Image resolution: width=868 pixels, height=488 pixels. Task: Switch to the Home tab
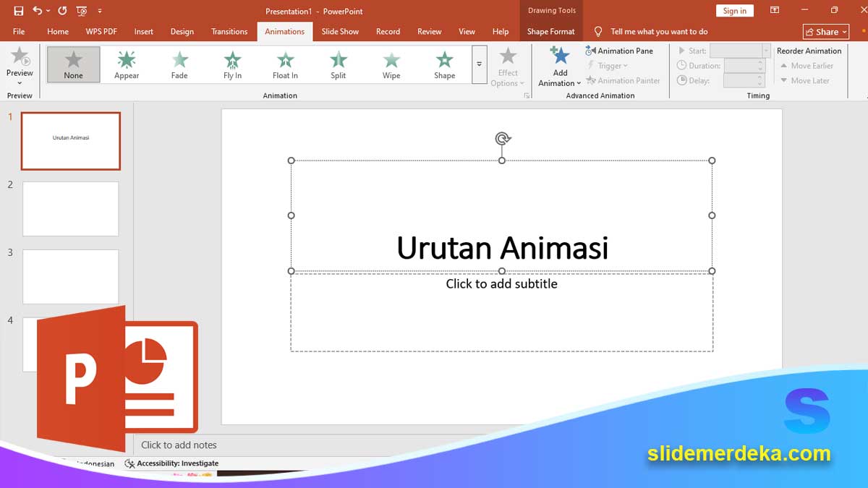(x=58, y=31)
